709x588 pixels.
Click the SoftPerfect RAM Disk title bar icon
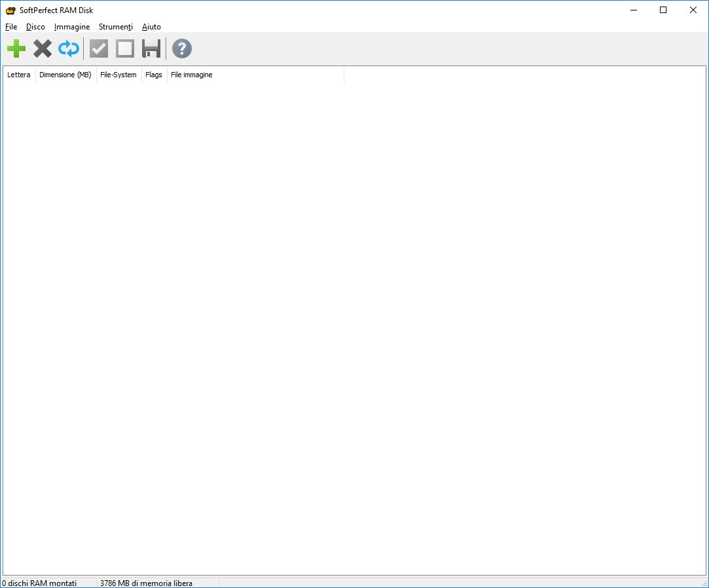coord(10,10)
